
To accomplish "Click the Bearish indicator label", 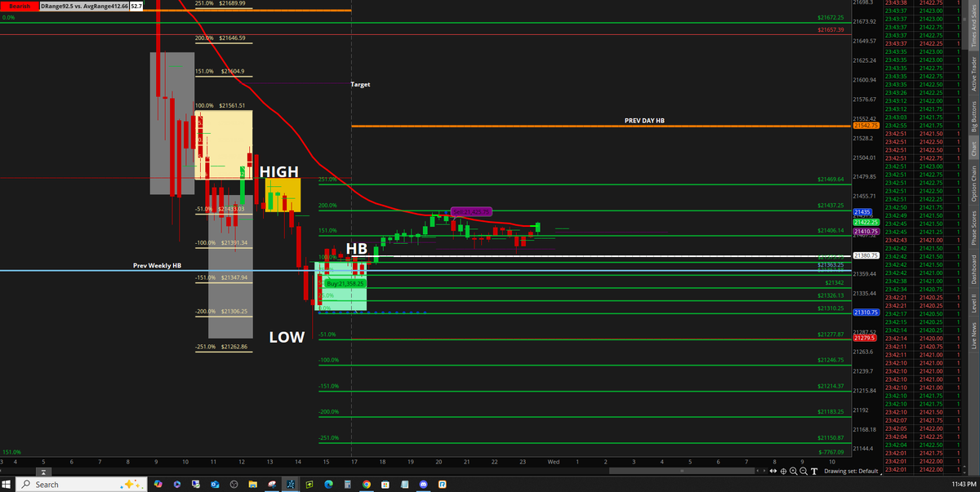I will (20, 6).
